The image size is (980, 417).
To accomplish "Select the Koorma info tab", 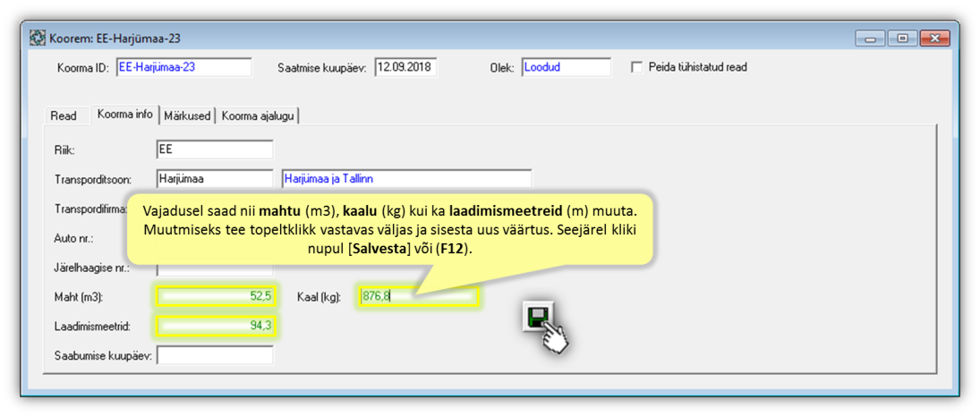I will tap(124, 115).
